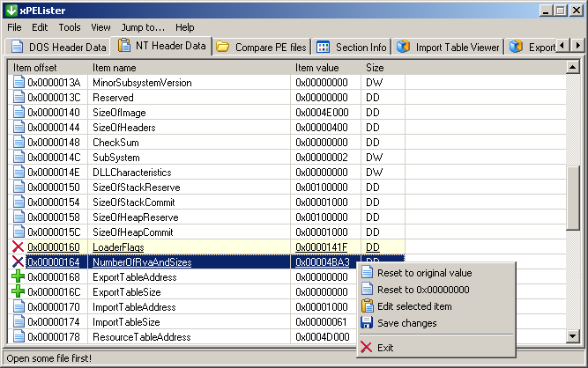Click the red X icon beside LoaderFlags
588x368 pixels.
18,247
